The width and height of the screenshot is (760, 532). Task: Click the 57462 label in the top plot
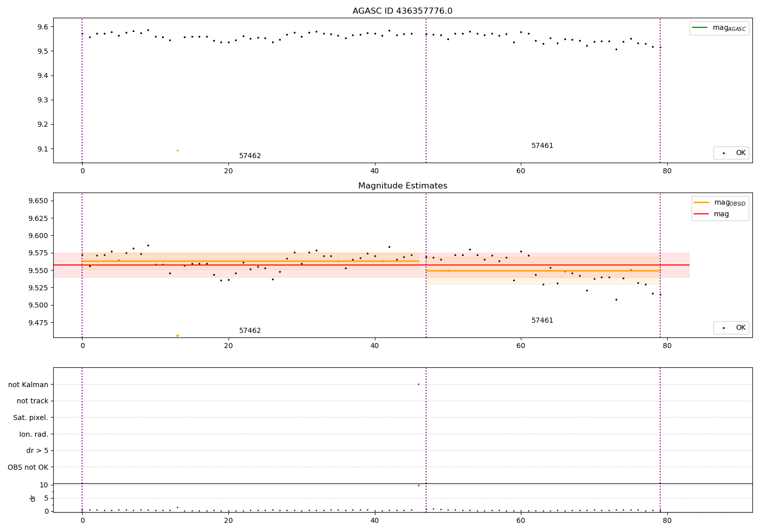[250, 156]
